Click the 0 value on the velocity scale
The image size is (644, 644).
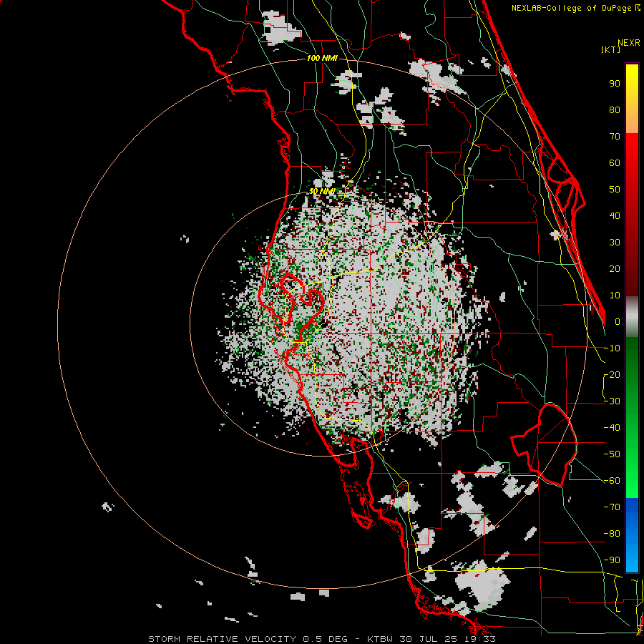tap(618, 322)
